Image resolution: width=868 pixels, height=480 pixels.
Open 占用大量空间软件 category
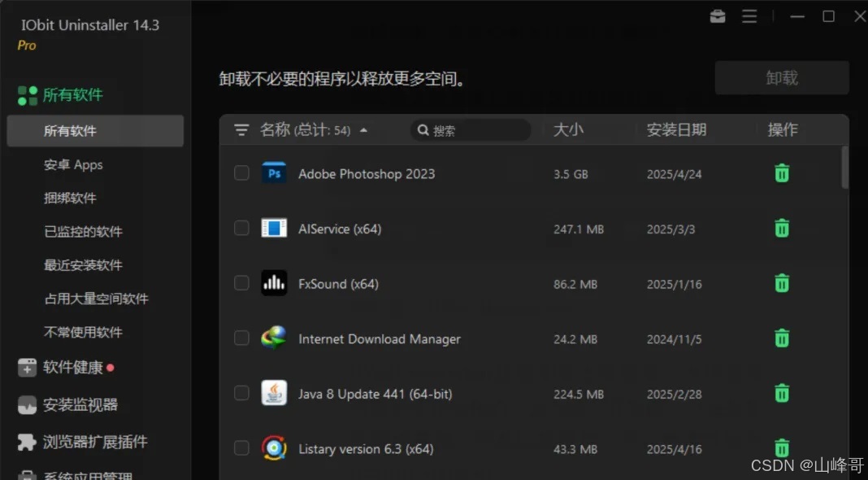(x=97, y=299)
